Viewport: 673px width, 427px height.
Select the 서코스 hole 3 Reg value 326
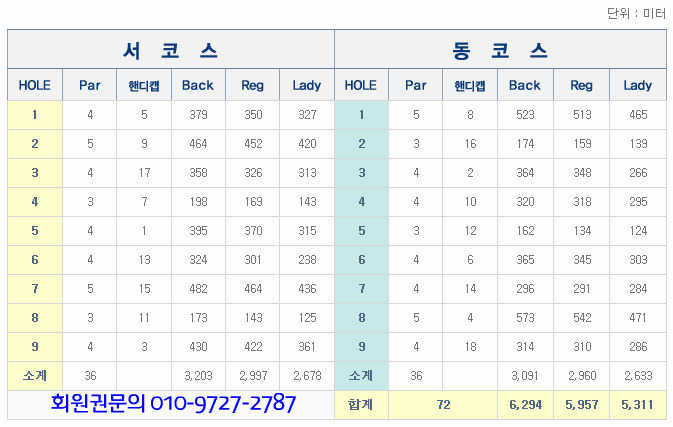[253, 173]
